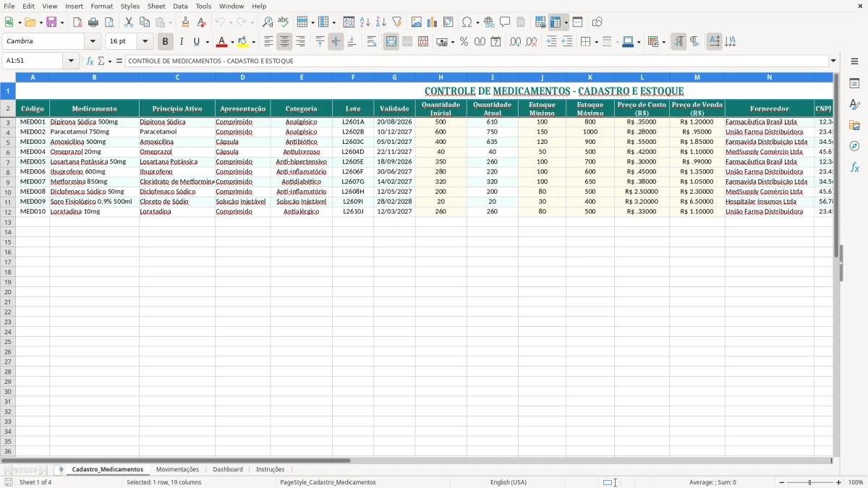Viewport: 868px width, 488px height.
Task: Apply the yellow highlighting color swatch
Action: tap(243, 42)
